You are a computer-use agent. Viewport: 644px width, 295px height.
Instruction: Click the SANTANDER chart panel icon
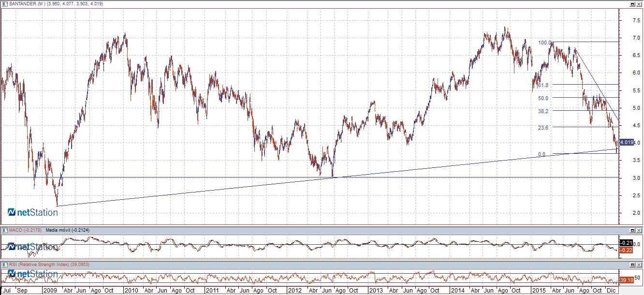(x=3, y=4)
